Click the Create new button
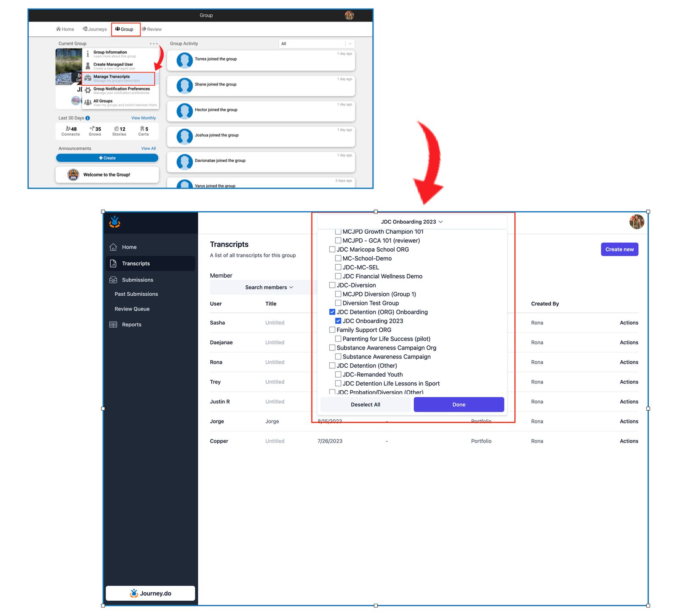This screenshot has width=679, height=616. (620, 249)
